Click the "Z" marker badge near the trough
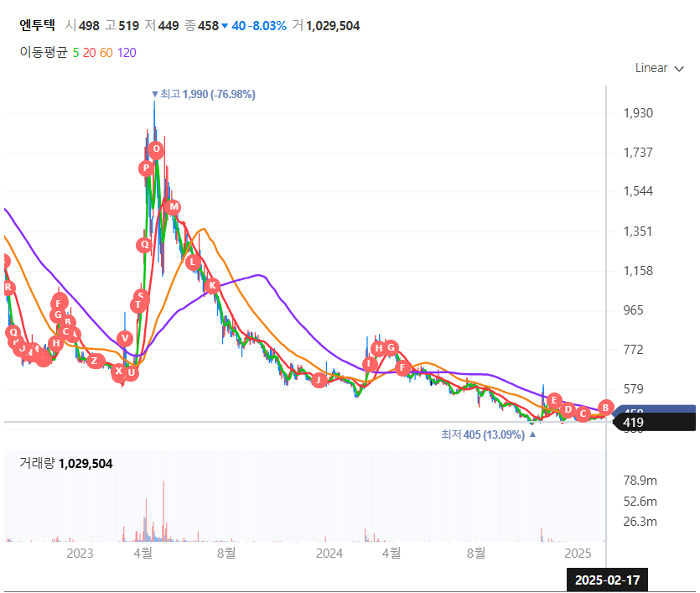Screen dimensions: 700x593 click(x=95, y=362)
